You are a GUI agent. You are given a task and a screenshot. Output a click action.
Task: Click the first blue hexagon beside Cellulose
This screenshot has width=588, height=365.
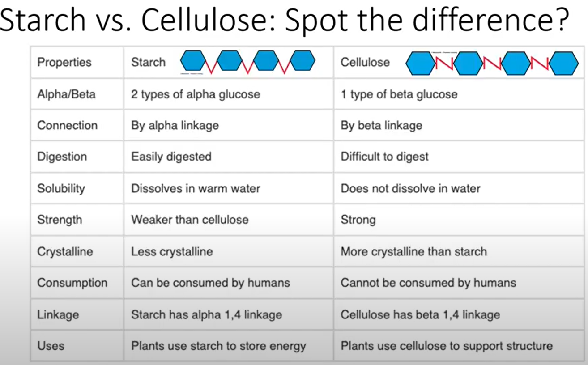pos(420,64)
